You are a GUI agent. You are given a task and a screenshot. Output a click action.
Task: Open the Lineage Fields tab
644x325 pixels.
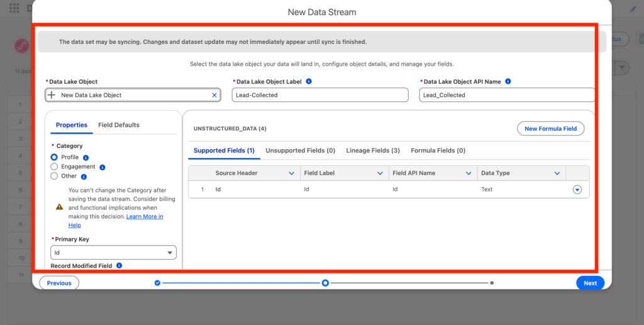[x=374, y=151]
